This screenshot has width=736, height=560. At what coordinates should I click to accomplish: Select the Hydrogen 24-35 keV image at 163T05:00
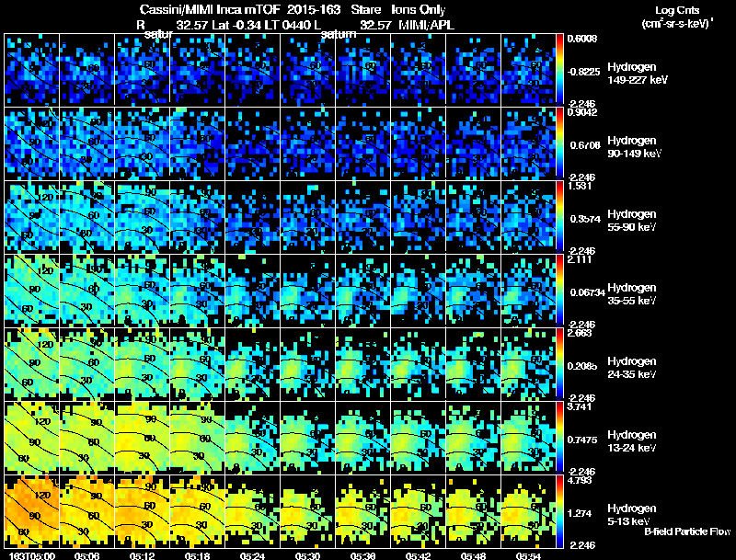click(x=32, y=364)
